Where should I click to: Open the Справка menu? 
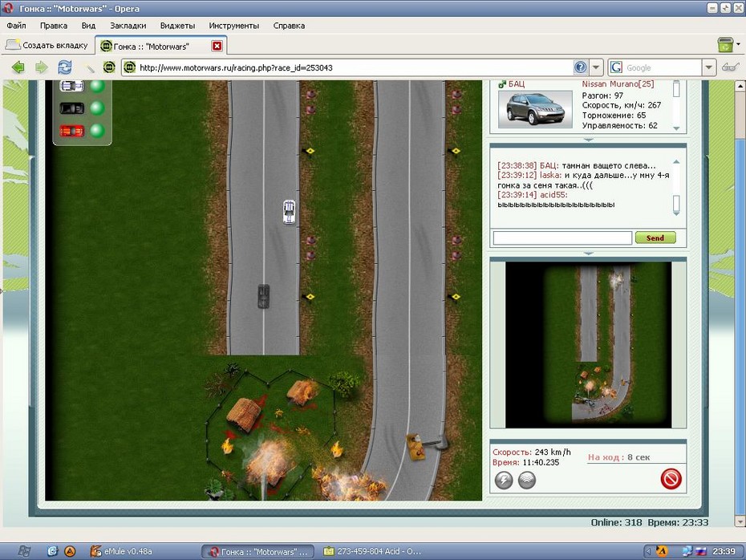tap(289, 26)
